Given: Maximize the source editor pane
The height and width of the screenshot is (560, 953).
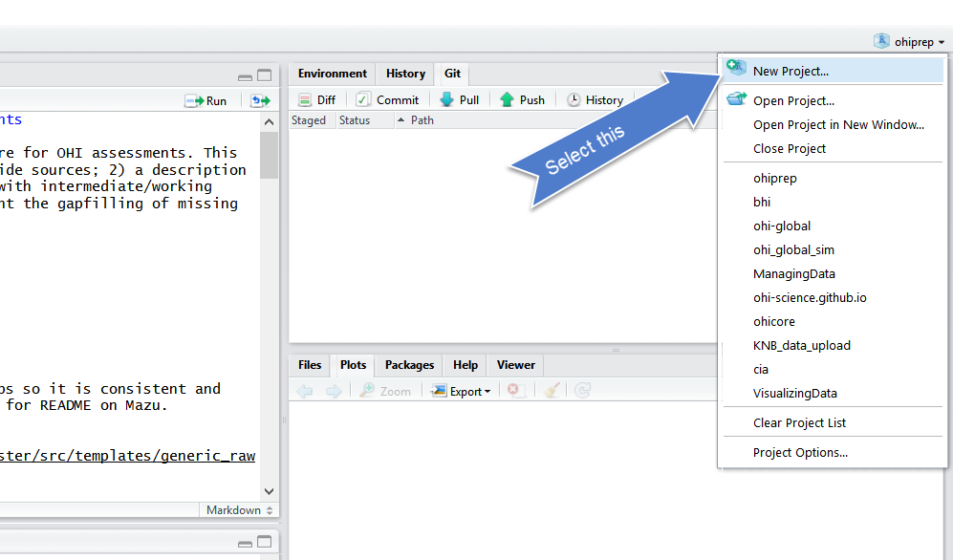Looking at the screenshot, I should [x=265, y=75].
